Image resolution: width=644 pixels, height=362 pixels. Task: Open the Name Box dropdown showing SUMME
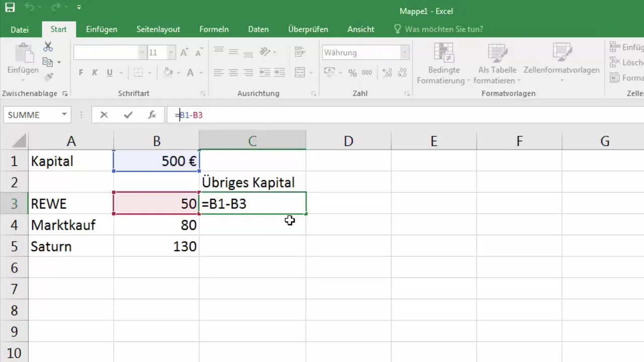click(64, 115)
